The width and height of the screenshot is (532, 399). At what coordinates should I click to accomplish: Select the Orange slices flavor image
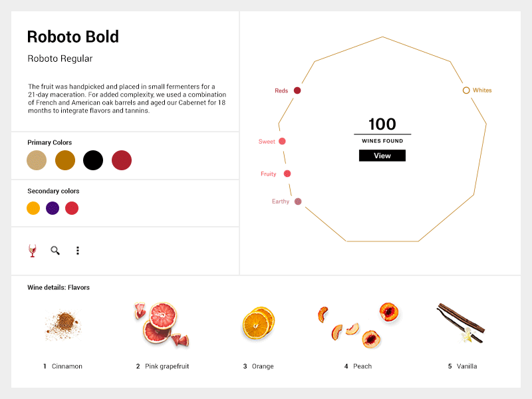[258, 324]
